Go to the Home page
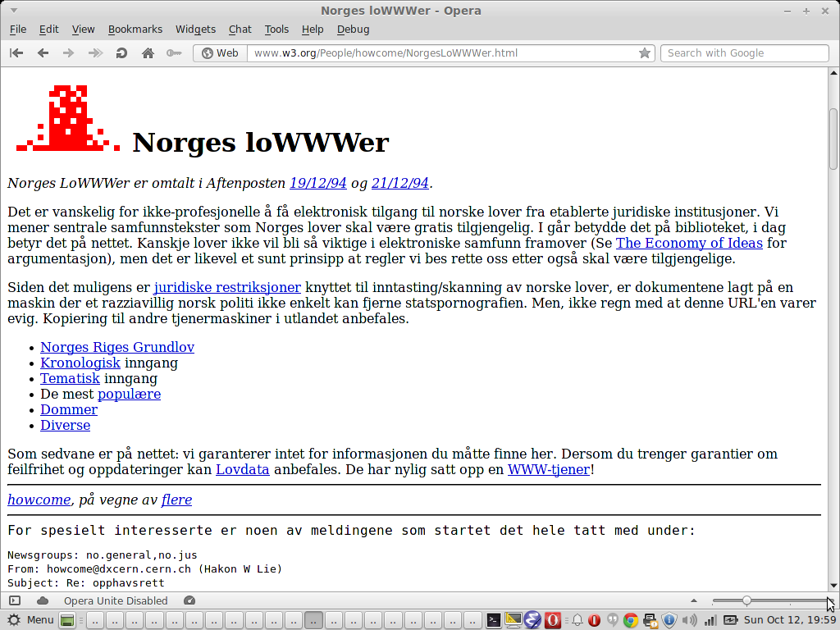840x630 pixels. (148, 53)
